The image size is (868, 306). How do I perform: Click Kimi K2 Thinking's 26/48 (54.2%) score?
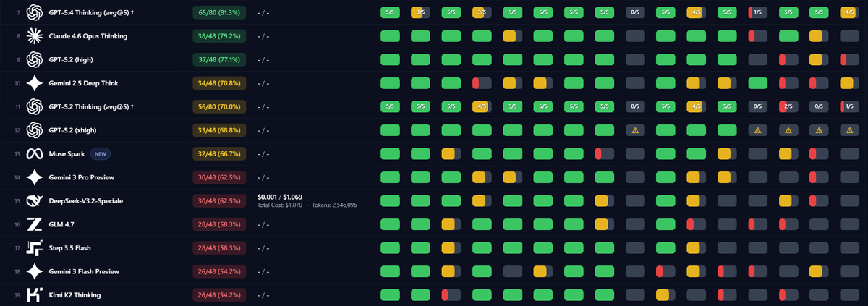(219, 294)
